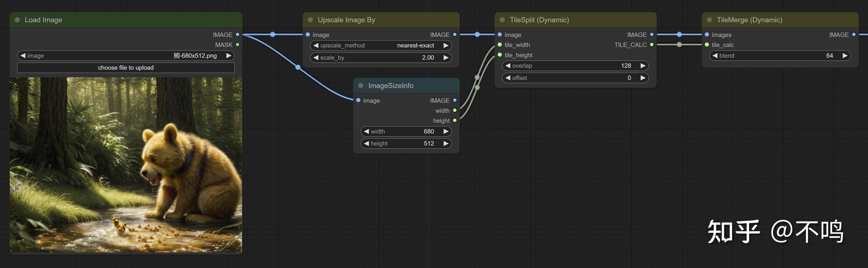868x268 pixels.
Task: Click the TileMerge (Dynamic) node title
Action: (x=749, y=20)
